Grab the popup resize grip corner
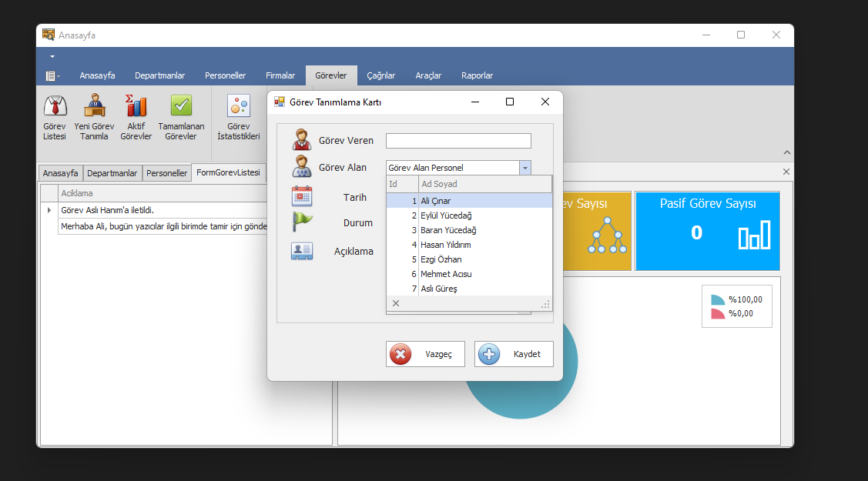The image size is (868, 481). click(546, 304)
